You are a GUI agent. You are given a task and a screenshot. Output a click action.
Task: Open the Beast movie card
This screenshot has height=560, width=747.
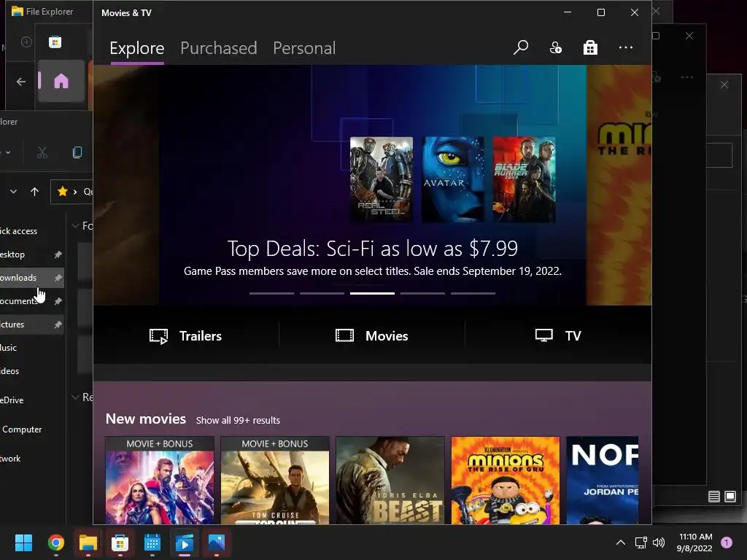390,480
